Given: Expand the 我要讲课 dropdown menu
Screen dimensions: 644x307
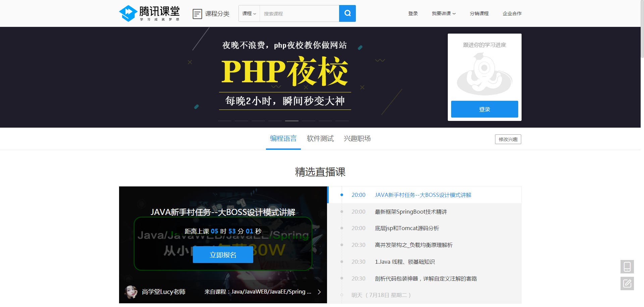Looking at the screenshot, I should (443, 13).
